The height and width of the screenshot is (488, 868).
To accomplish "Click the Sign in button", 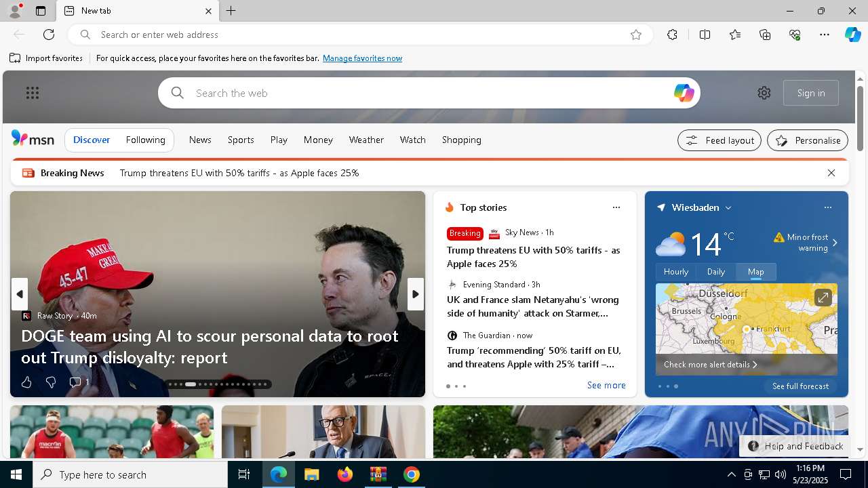I will click(x=811, y=93).
